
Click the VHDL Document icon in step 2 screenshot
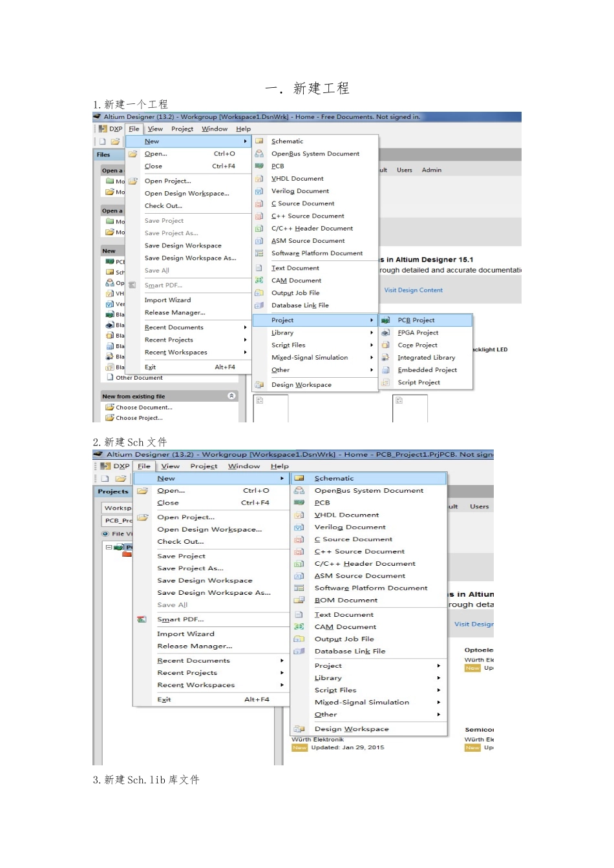pyautogui.click(x=299, y=515)
